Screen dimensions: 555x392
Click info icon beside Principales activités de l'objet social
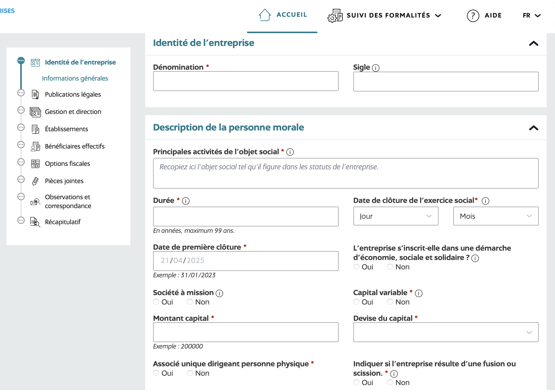pyautogui.click(x=290, y=152)
